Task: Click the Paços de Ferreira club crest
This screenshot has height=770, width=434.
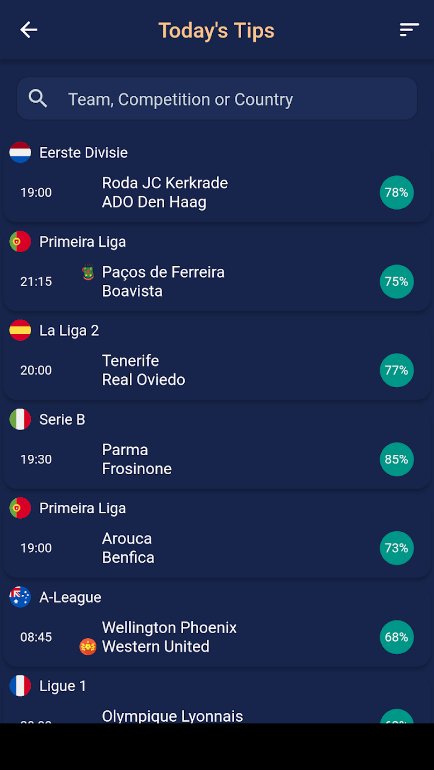Action: point(88,273)
